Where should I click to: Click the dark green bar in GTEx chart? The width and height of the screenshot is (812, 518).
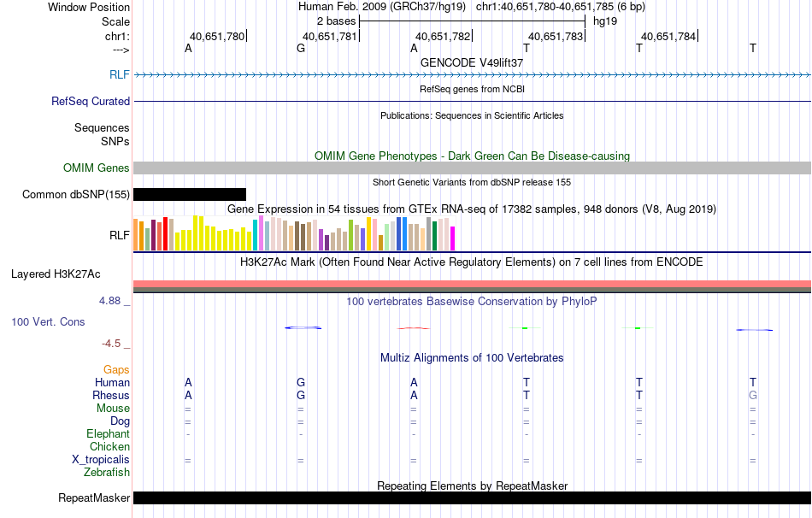(x=435, y=236)
